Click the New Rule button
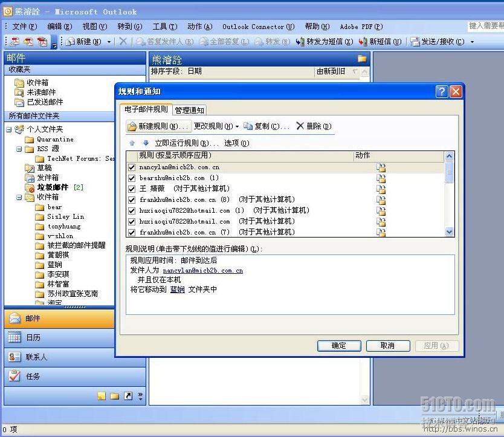The height and width of the screenshot is (437, 504). 158,126
